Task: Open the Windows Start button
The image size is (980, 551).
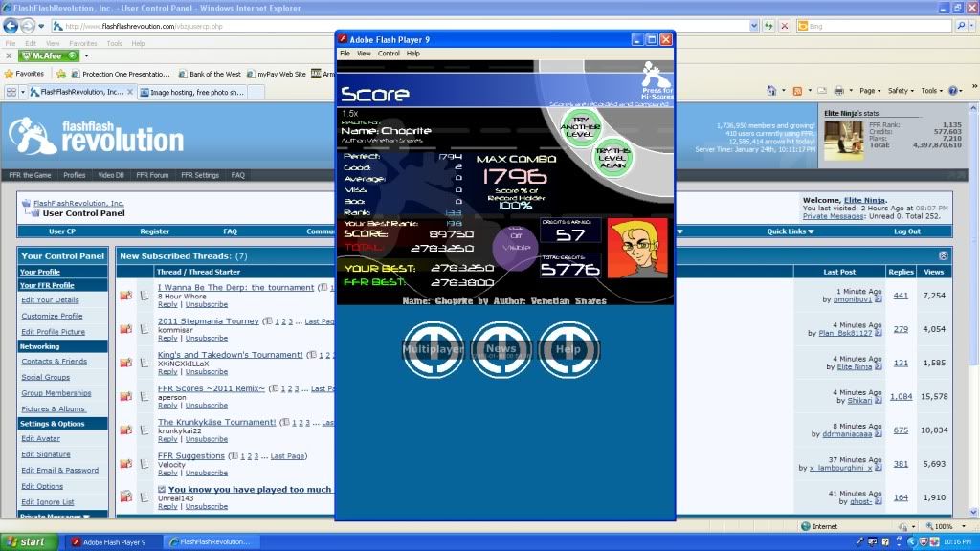Action: click(27, 541)
